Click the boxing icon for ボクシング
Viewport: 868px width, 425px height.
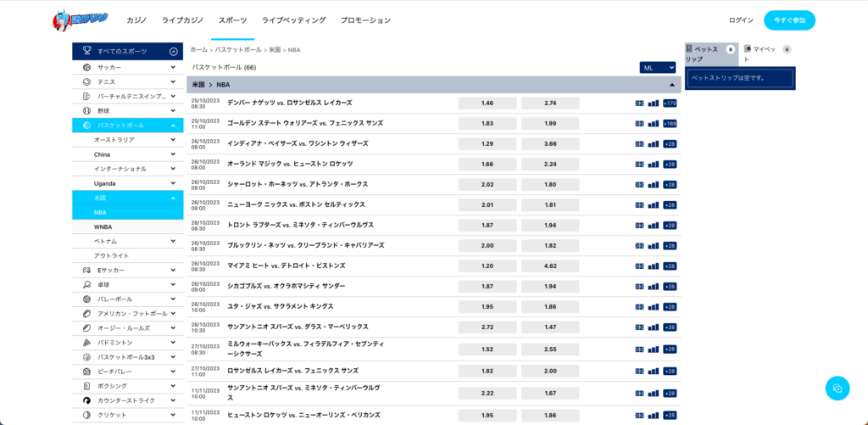(x=87, y=386)
